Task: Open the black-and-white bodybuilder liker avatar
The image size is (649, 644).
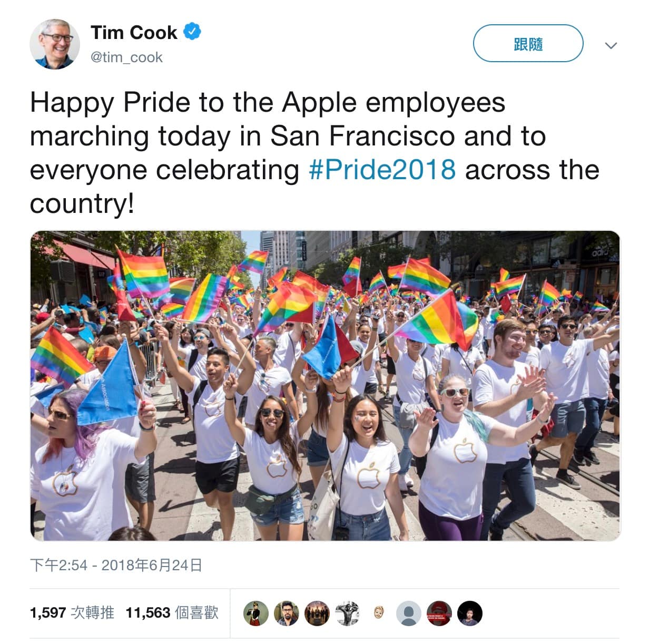Action: pyautogui.click(x=348, y=613)
